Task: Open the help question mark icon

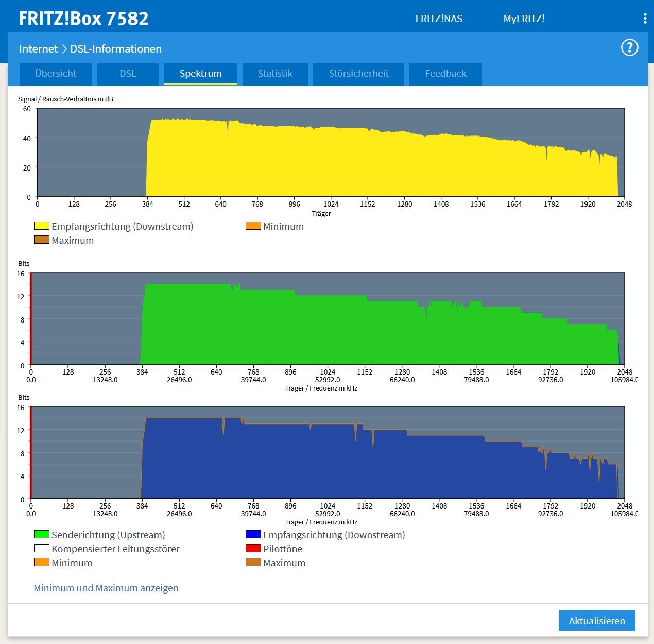Action: [x=629, y=48]
